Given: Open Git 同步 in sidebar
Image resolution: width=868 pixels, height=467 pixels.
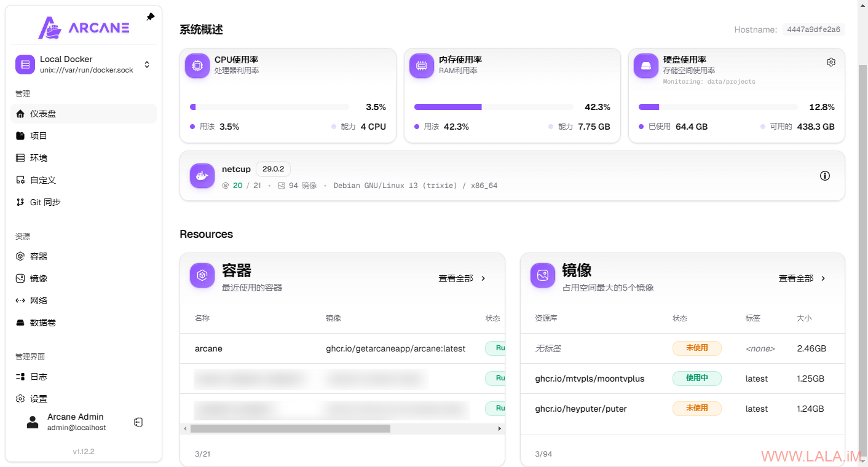Looking at the screenshot, I should pyautogui.click(x=45, y=202).
